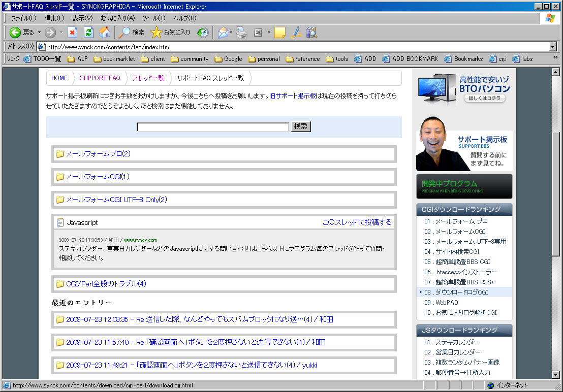Click the grey Forward arrow button
Image resolution: width=563 pixels, height=392 pixels.
50,32
